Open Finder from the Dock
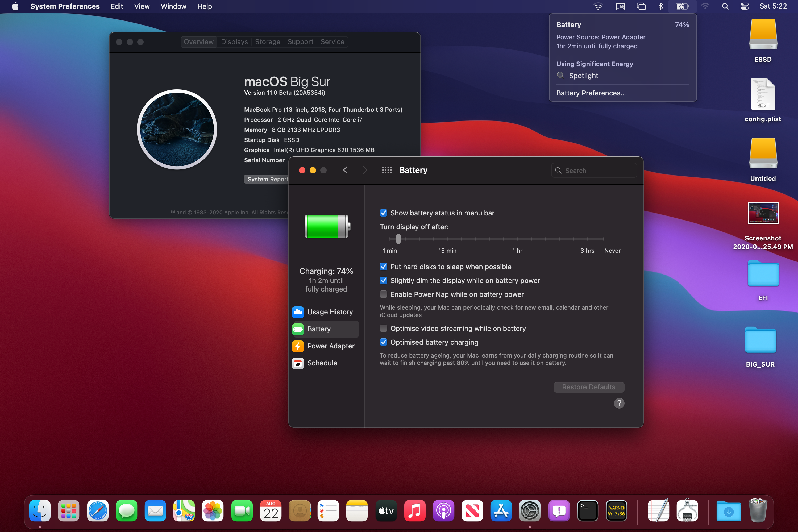The image size is (798, 532). pos(40,510)
